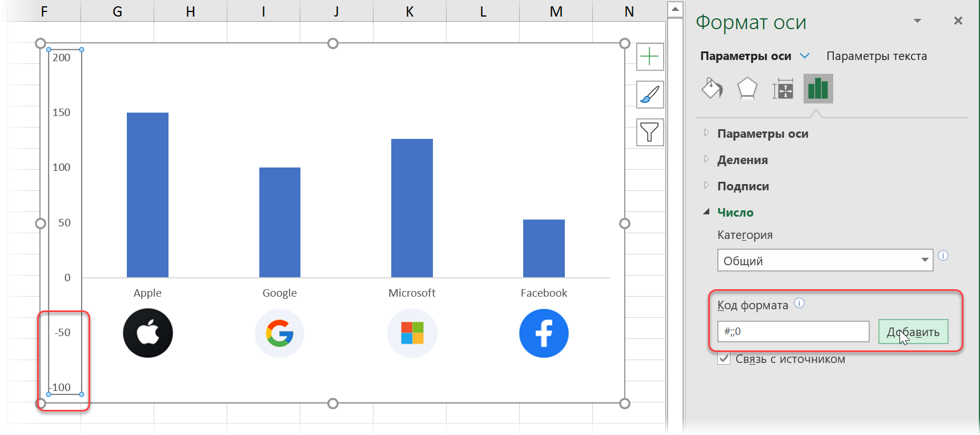Click the Facebook data bar
The height and width of the screenshot is (435, 980).
[544, 249]
